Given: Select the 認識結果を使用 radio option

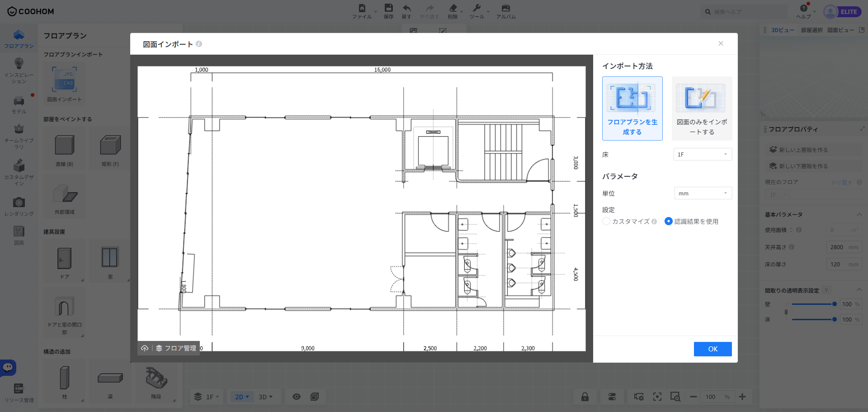Looking at the screenshot, I should 669,221.
